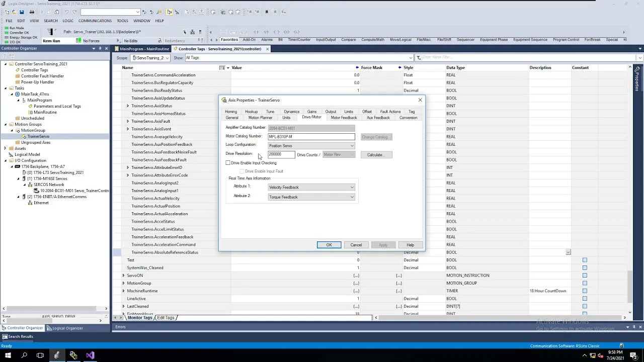644x362 pixels.
Task: Click the Print toolbar icon
Action: click(32, 12)
